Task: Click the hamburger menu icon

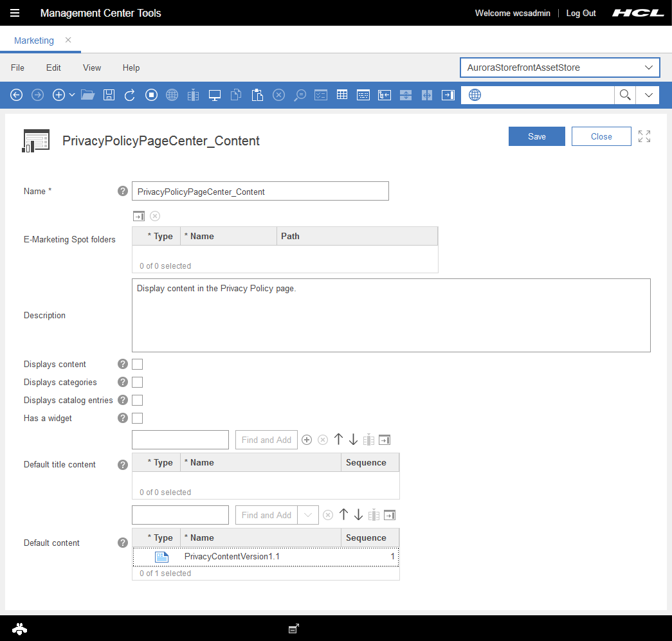Action: coord(15,13)
